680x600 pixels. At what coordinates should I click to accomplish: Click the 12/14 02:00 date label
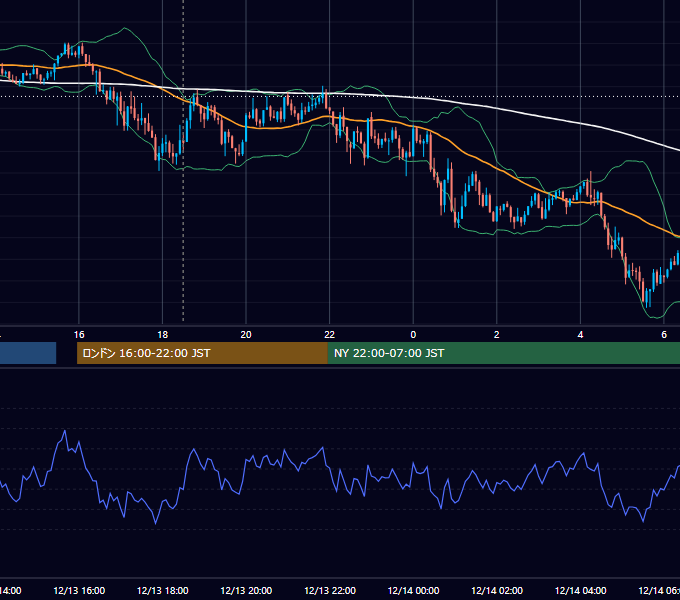click(x=497, y=590)
